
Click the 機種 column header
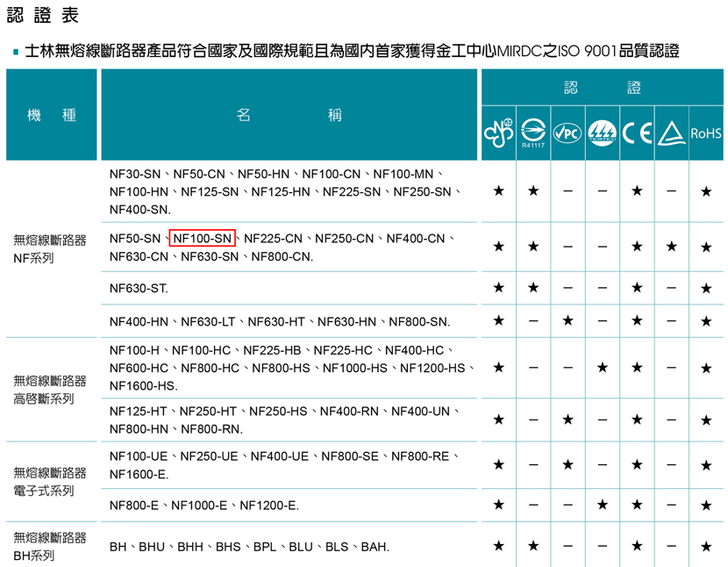tap(52, 115)
